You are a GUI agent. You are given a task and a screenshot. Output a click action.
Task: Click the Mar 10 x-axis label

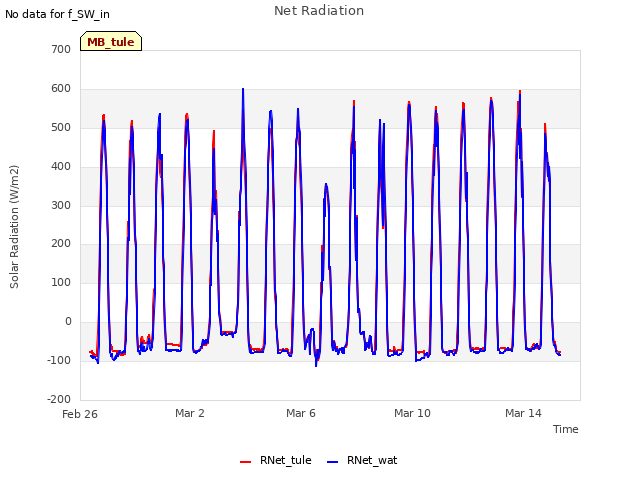pyautogui.click(x=412, y=413)
